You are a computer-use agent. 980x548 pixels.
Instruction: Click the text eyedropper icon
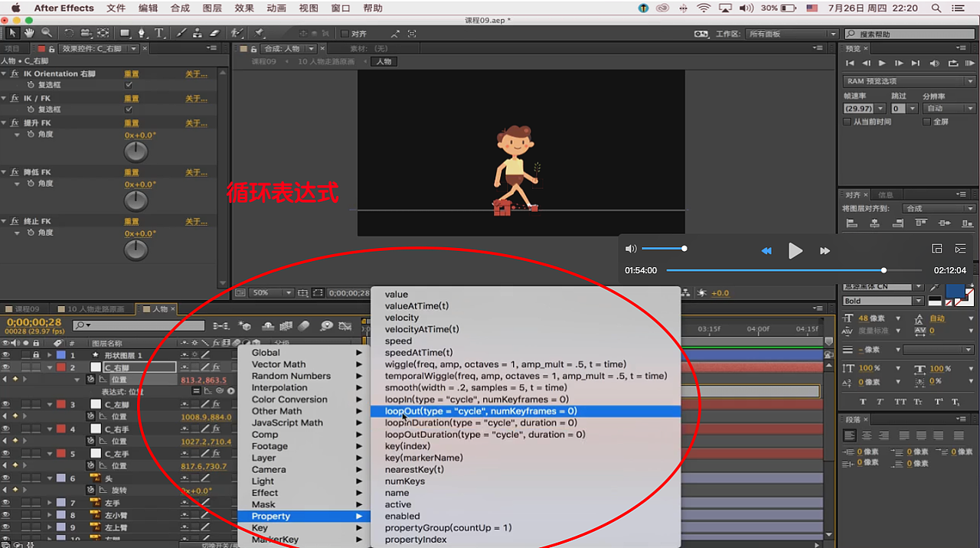point(934,287)
